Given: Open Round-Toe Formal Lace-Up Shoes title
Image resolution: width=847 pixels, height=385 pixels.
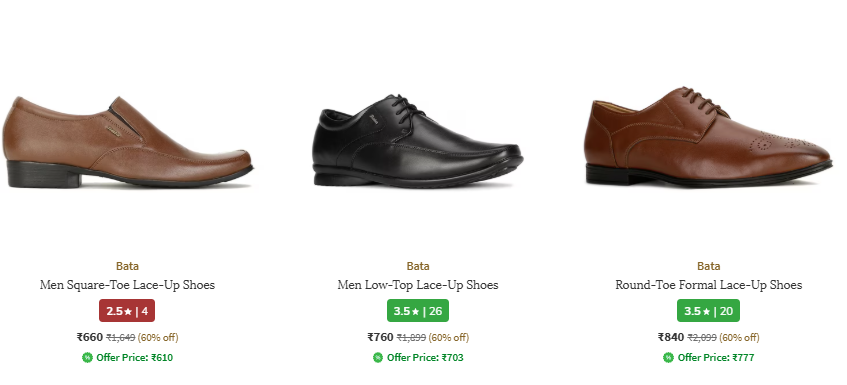Looking at the screenshot, I should click(x=709, y=285).
